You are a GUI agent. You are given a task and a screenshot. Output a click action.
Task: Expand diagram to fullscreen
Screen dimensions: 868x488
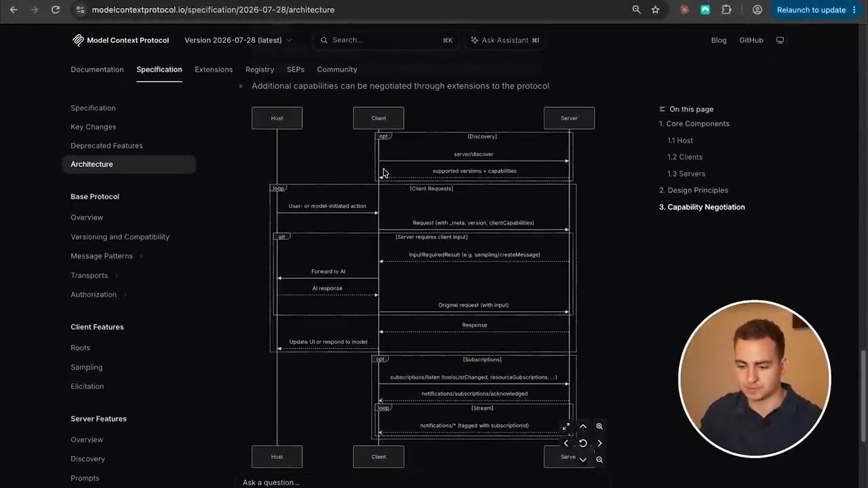pos(566,426)
